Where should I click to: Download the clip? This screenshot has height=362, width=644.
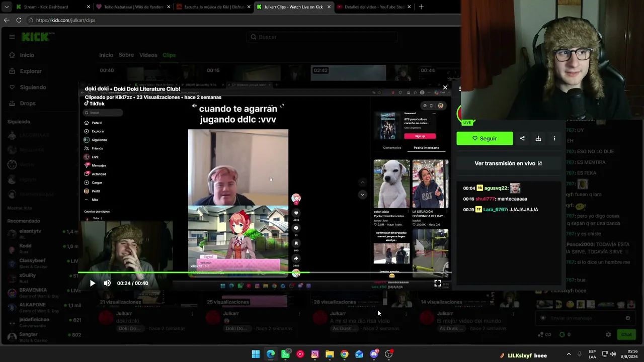(x=538, y=138)
